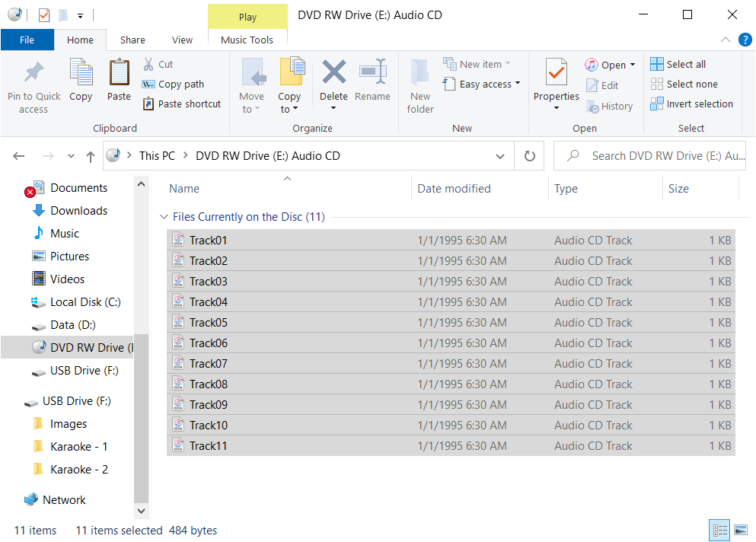The image size is (756, 542).
Task: Click Select none in the ribbon
Action: coord(684,84)
